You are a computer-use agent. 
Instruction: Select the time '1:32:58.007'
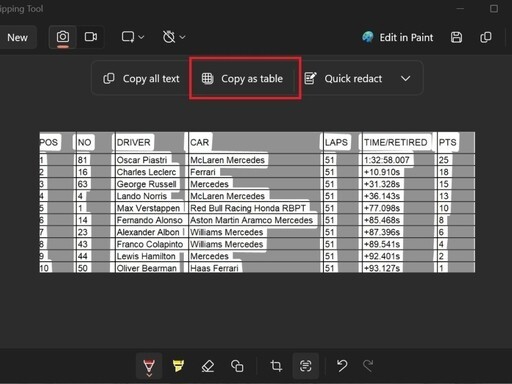387,160
